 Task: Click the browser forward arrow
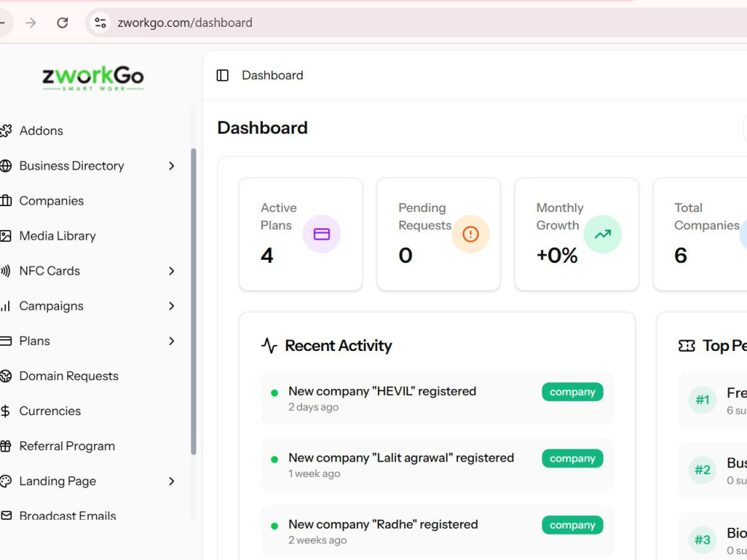[31, 22]
